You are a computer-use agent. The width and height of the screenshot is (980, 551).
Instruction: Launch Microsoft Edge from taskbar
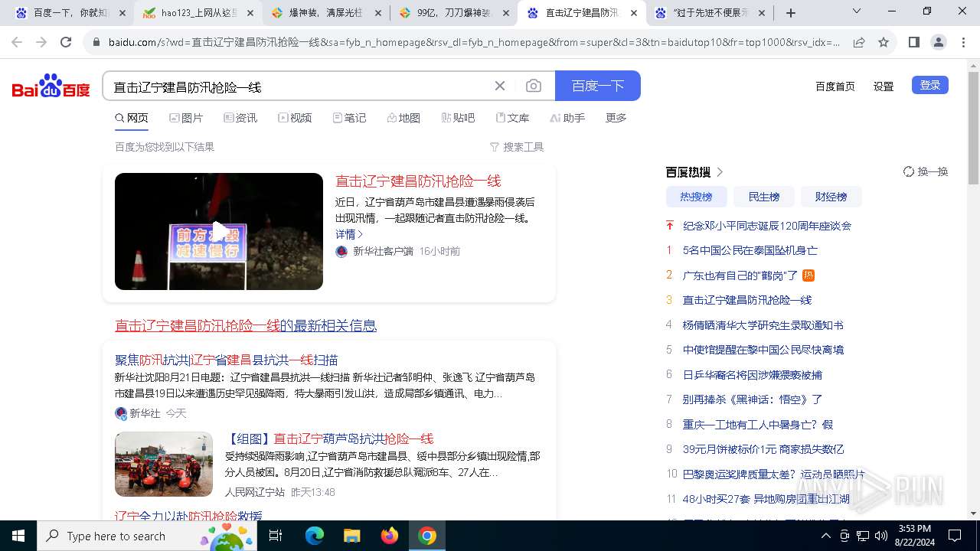[315, 536]
